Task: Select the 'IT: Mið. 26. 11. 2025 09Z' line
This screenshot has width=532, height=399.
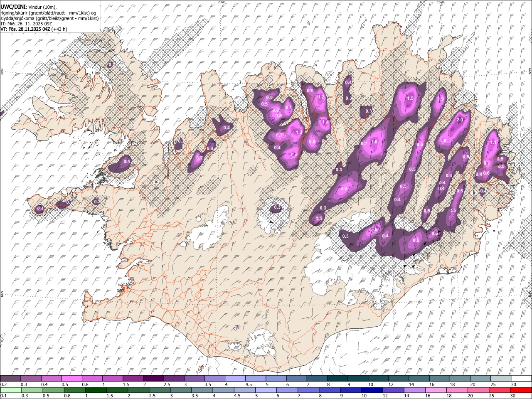Action: [x=26, y=24]
